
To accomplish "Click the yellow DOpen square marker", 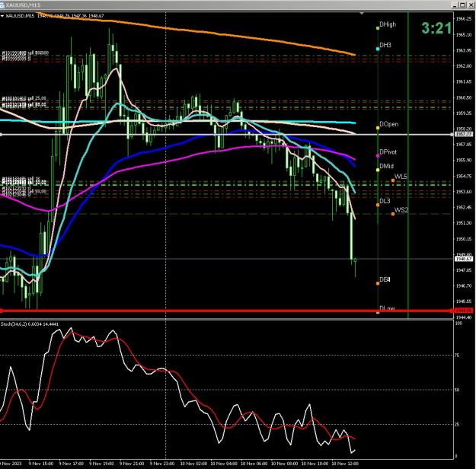I will click(x=378, y=128).
